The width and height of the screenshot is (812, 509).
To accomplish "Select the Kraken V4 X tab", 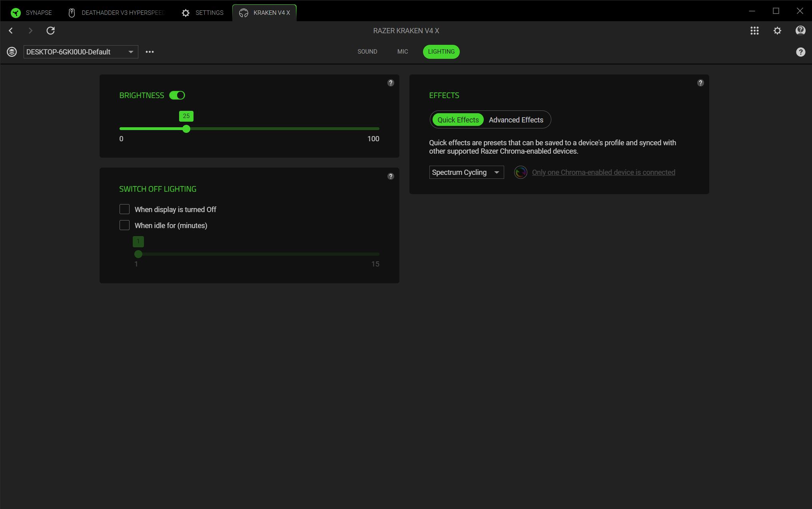I will (264, 13).
